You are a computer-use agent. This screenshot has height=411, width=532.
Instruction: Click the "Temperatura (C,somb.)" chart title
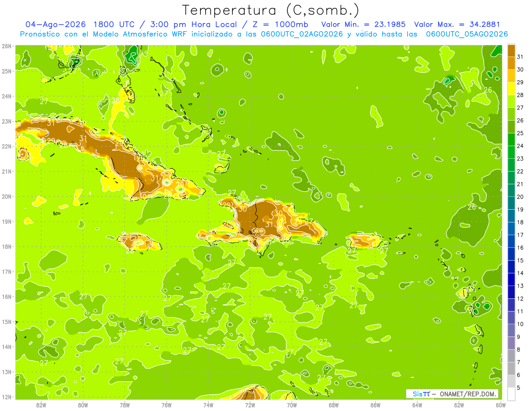[271, 10]
